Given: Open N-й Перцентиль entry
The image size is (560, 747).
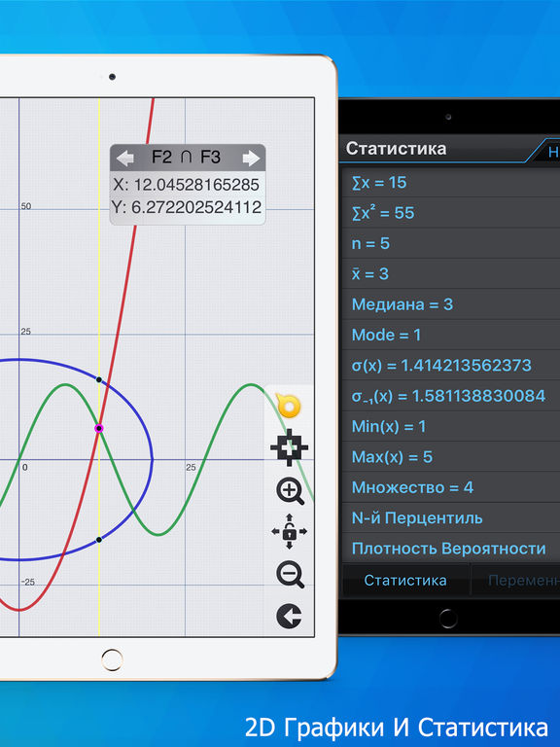Looking at the screenshot, I should click(x=451, y=517).
